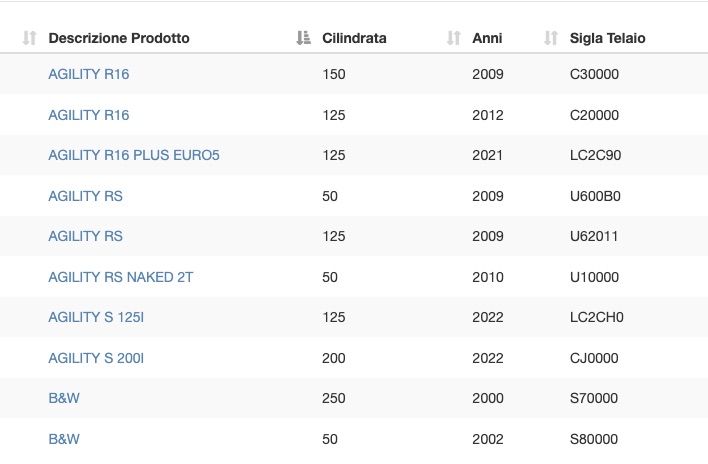Sort using the Sigla Telaio arrows icon

(551, 38)
